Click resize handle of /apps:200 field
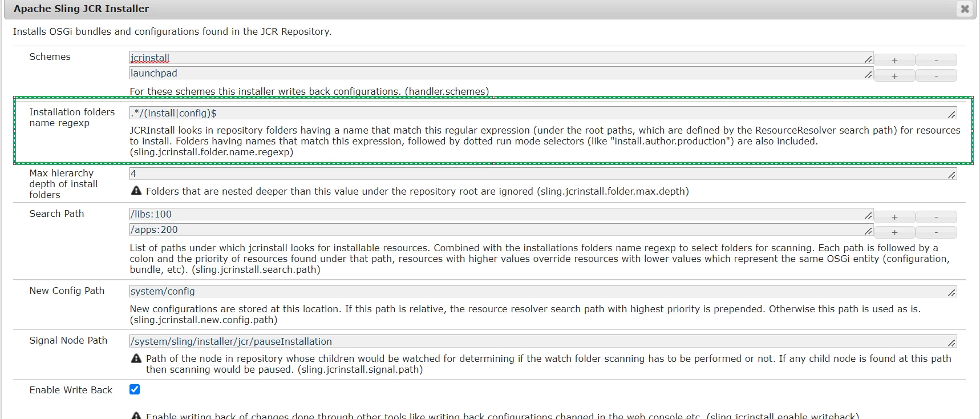The width and height of the screenshot is (980, 419). click(868, 231)
